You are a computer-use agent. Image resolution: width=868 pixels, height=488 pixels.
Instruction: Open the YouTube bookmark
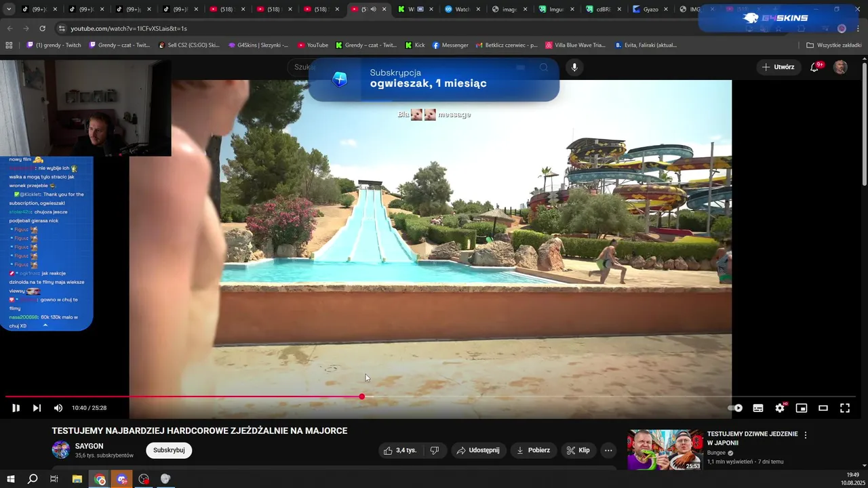313,45
